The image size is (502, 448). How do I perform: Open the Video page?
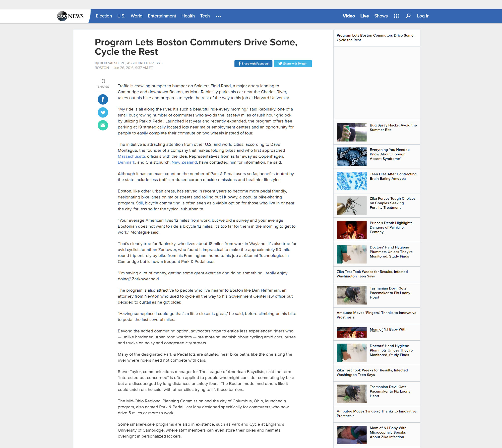click(x=349, y=16)
